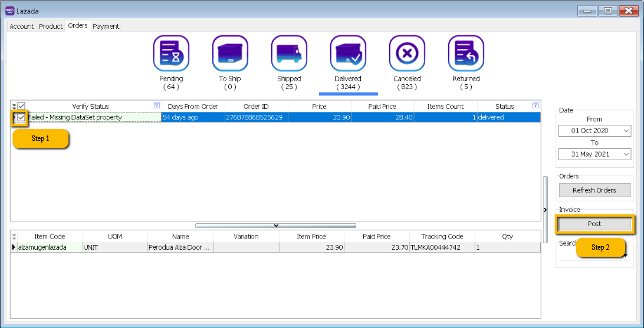The image size is (644, 328).
Task: Open the To date dropdown
Action: pyautogui.click(x=625, y=154)
